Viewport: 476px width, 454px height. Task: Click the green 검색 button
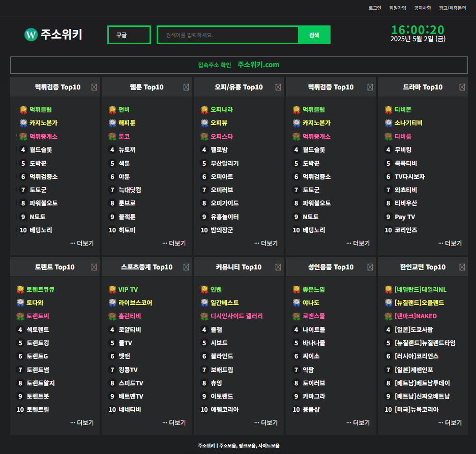coord(314,35)
